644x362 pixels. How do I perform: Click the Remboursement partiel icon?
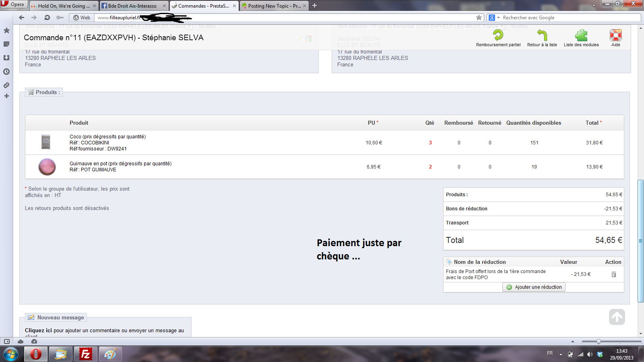point(498,35)
